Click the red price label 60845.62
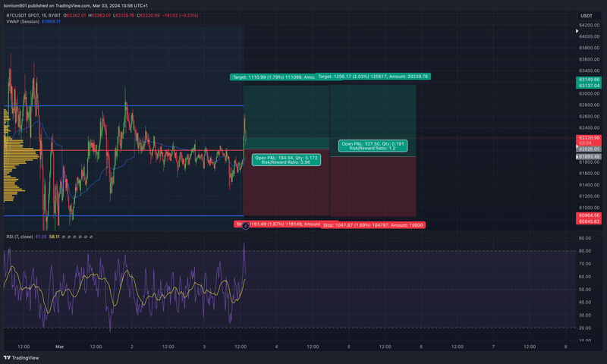 click(589, 221)
